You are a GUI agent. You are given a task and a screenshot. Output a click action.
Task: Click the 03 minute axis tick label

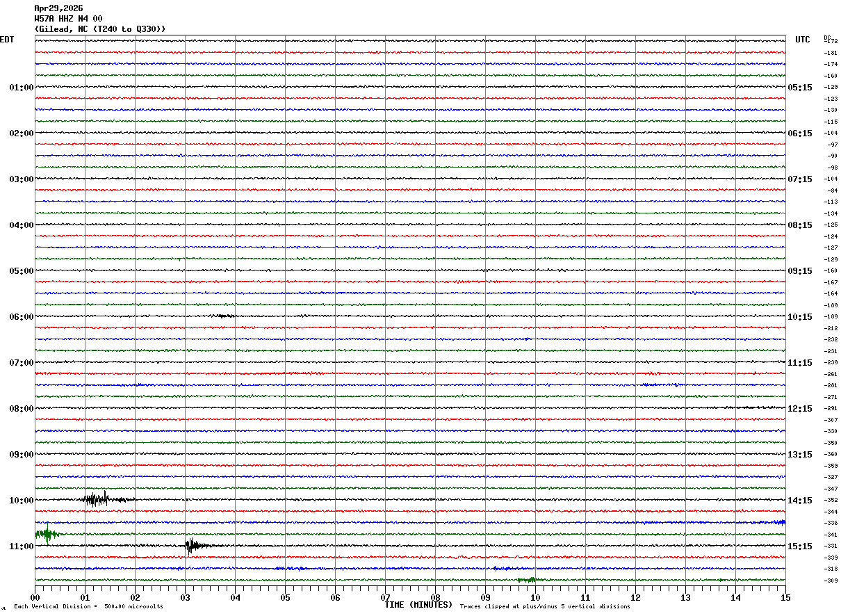[185, 597]
